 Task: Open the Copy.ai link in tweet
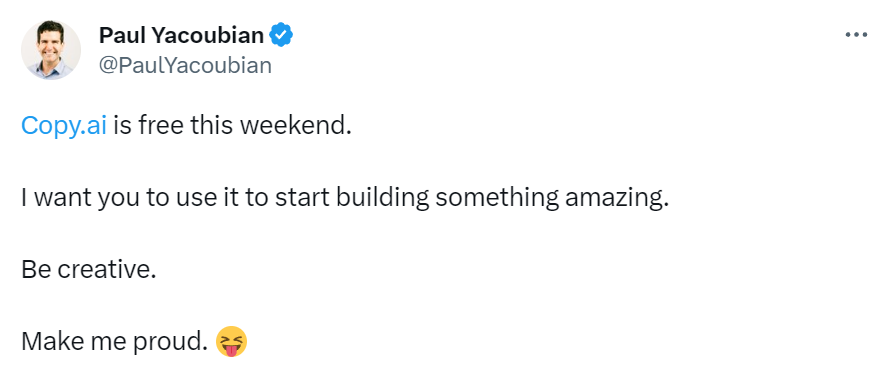click(x=64, y=126)
